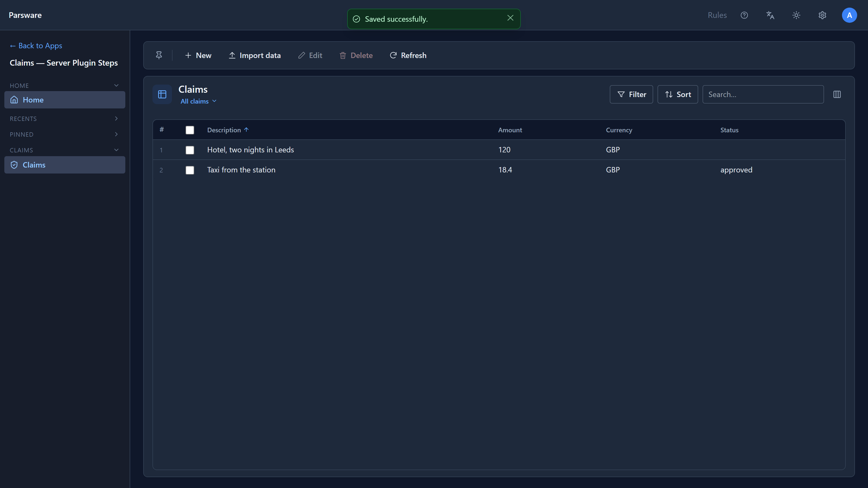
Task: Open Rules in the top bar
Action: coord(717,15)
